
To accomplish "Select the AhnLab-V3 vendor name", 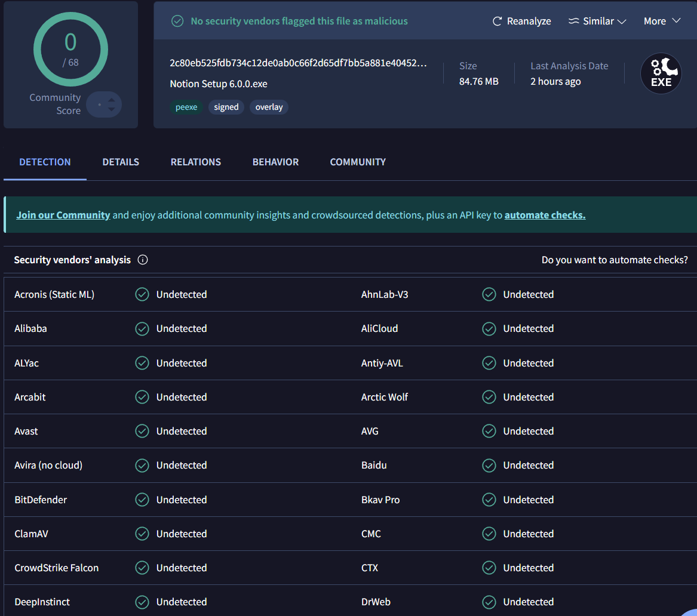I will [x=385, y=294].
